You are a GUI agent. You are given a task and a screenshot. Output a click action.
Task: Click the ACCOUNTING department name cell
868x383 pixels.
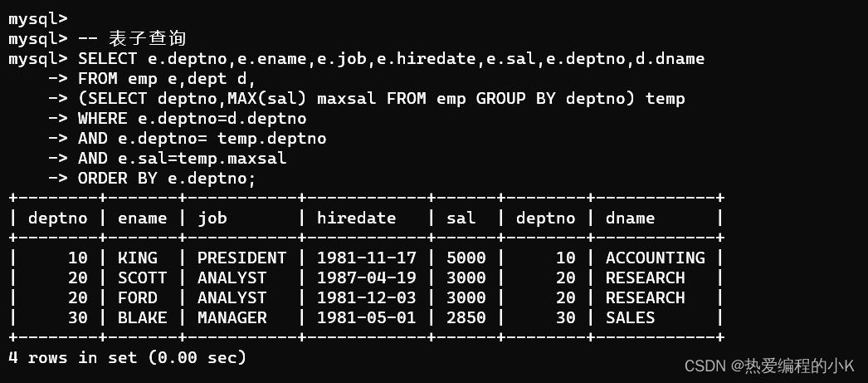point(655,258)
